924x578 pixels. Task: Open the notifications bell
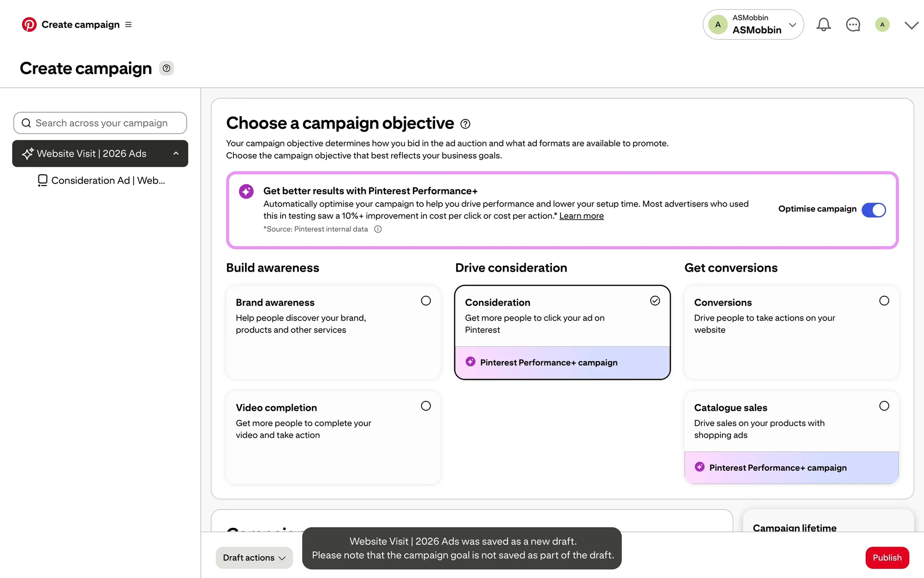pos(823,25)
